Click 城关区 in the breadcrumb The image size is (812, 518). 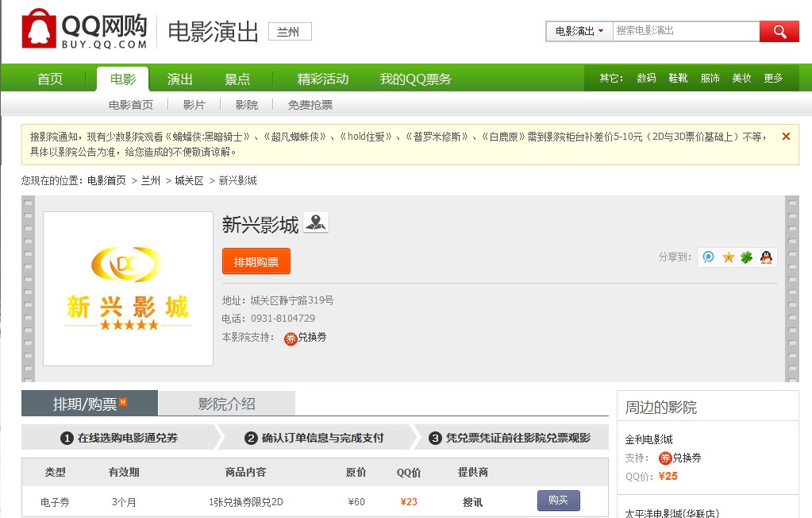tap(189, 180)
